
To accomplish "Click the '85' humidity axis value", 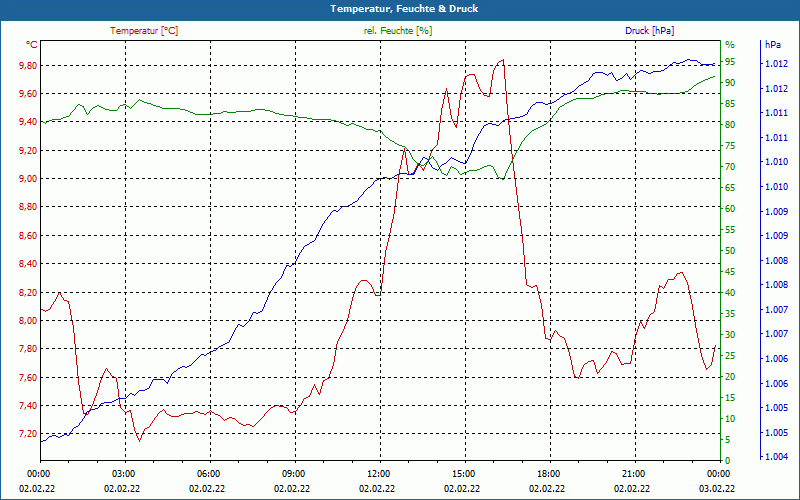I will pos(730,104).
